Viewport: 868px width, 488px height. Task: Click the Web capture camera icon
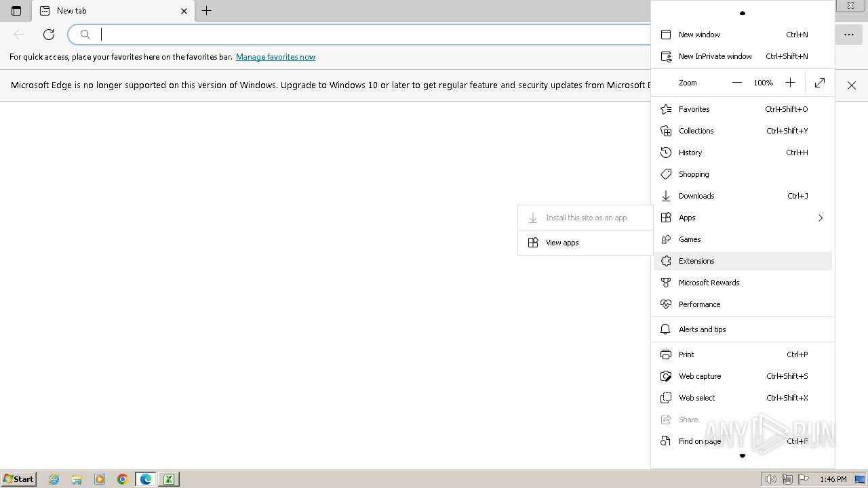click(x=666, y=376)
